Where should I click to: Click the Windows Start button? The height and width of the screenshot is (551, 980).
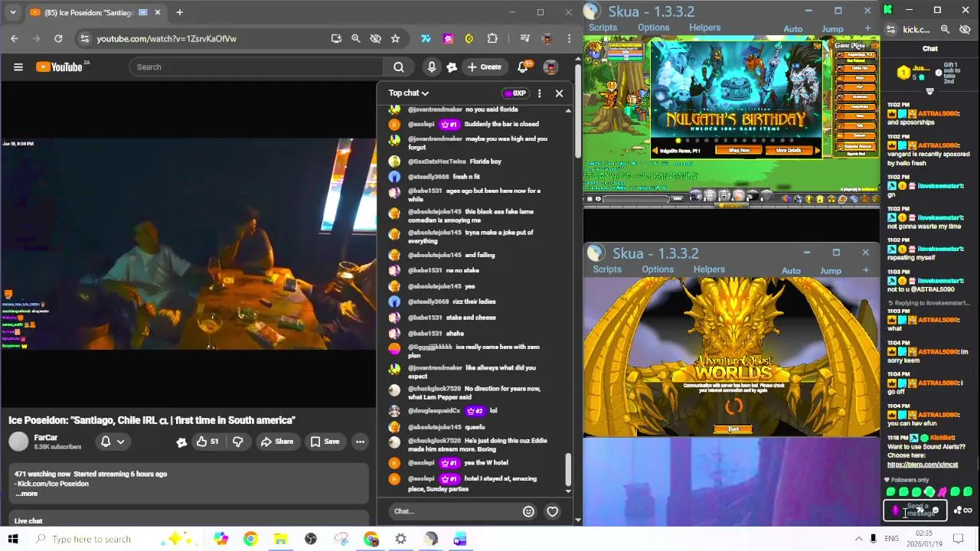point(13,539)
